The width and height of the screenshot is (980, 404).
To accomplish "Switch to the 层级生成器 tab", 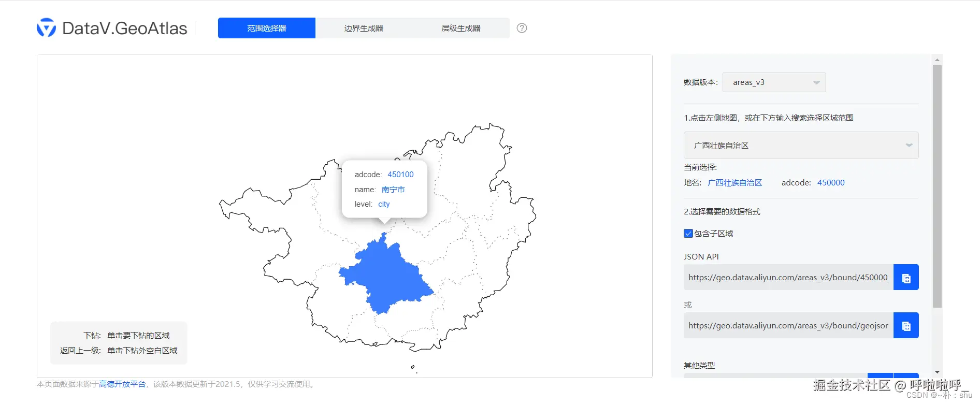I will pos(461,28).
